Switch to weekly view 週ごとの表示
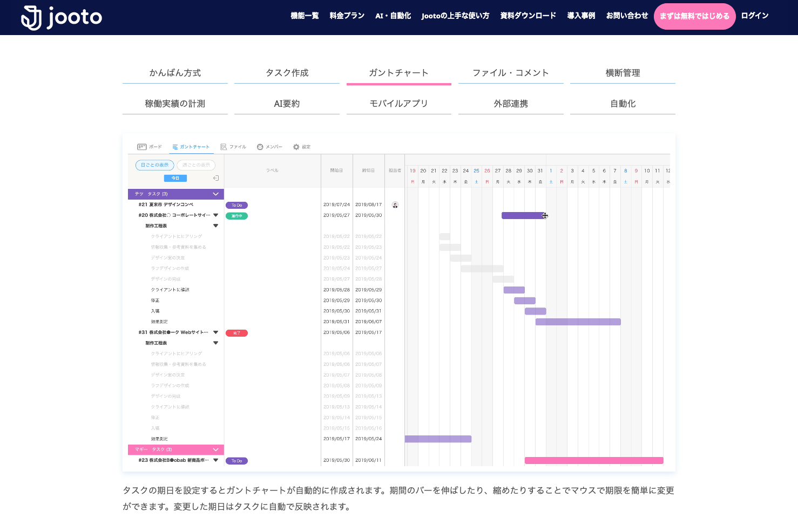This screenshot has height=532, width=798. (x=196, y=165)
